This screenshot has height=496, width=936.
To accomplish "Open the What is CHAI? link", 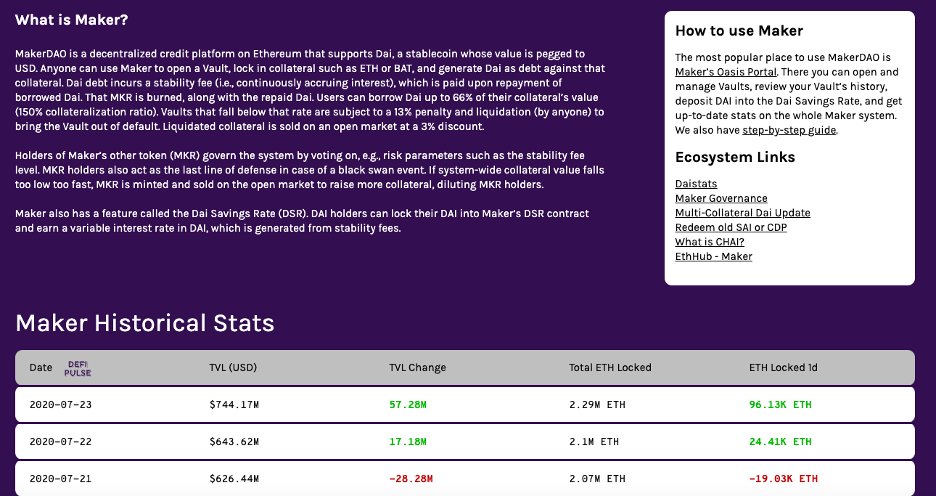I will (x=710, y=242).
